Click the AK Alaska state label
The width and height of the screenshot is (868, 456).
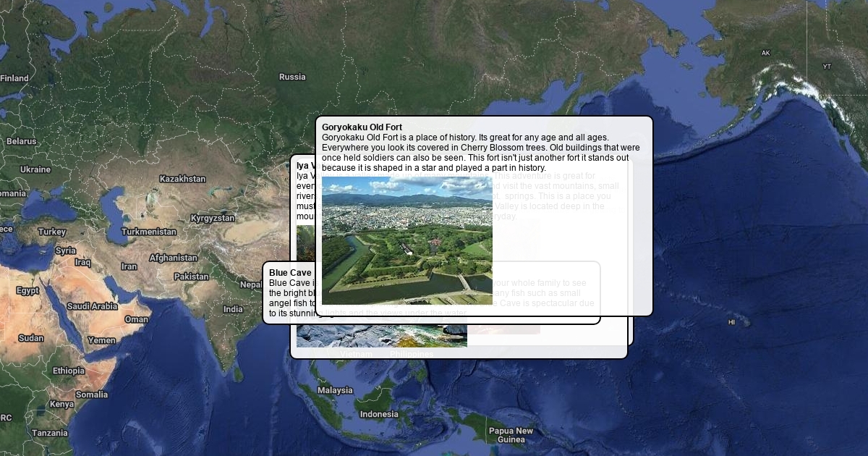pyautogui.click(x=765, y=53)
